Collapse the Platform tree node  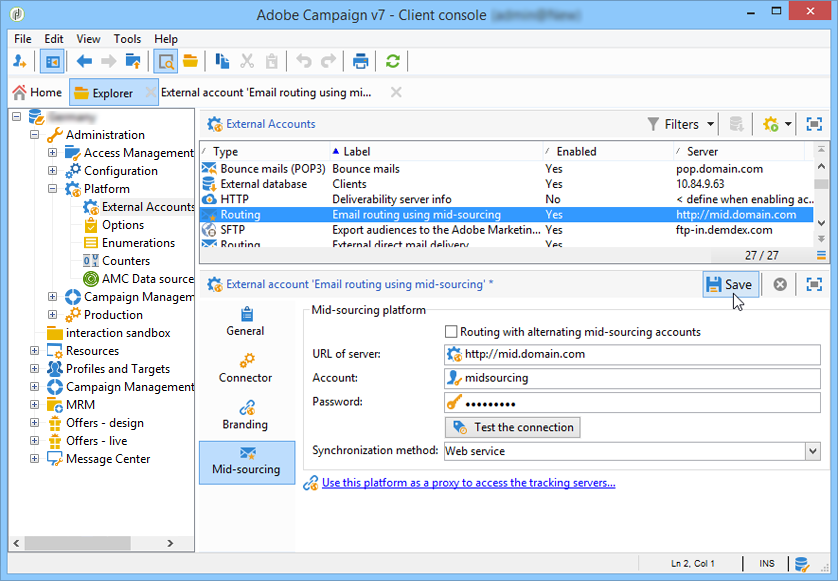pos(52,189)
